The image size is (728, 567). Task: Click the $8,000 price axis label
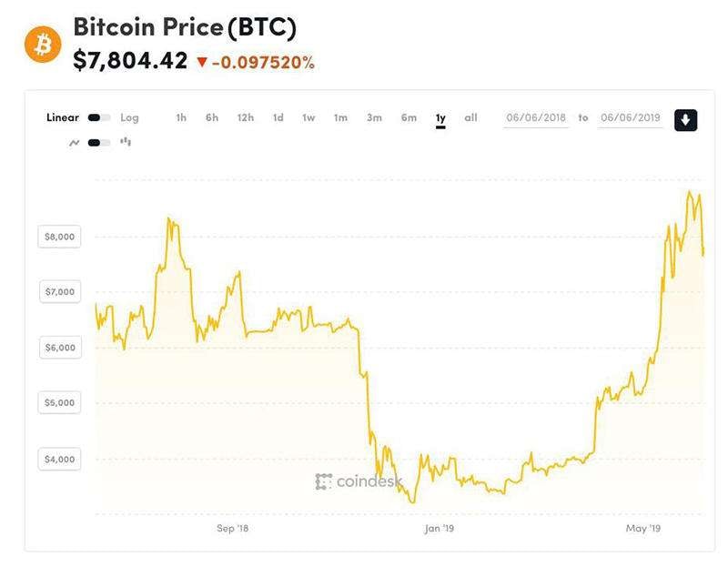pos(60,237)
